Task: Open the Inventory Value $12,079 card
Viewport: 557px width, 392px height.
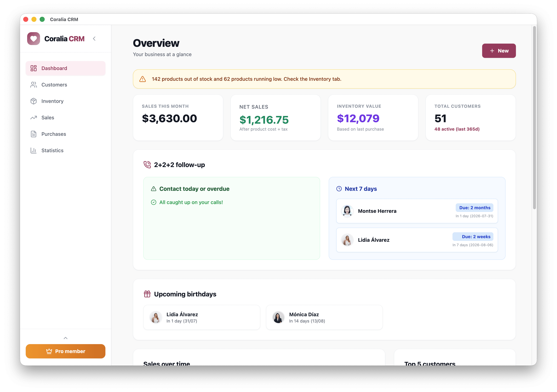Action: point(373,118)
